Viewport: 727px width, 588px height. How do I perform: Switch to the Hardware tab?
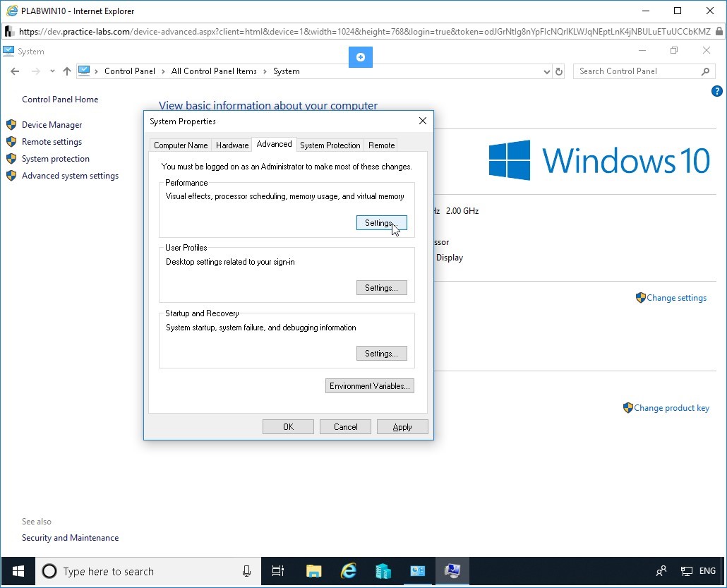(x=232, y=145)
